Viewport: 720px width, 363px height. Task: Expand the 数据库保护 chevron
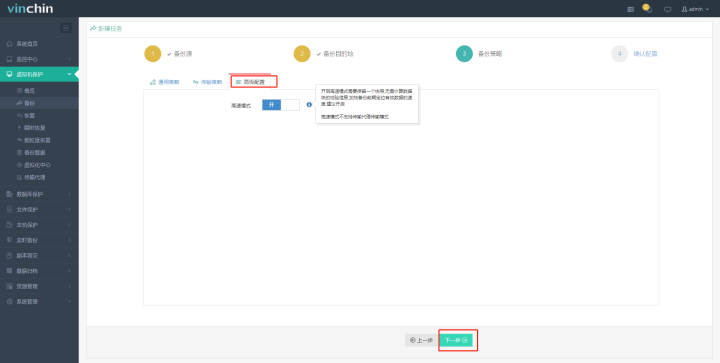(70, 194)
